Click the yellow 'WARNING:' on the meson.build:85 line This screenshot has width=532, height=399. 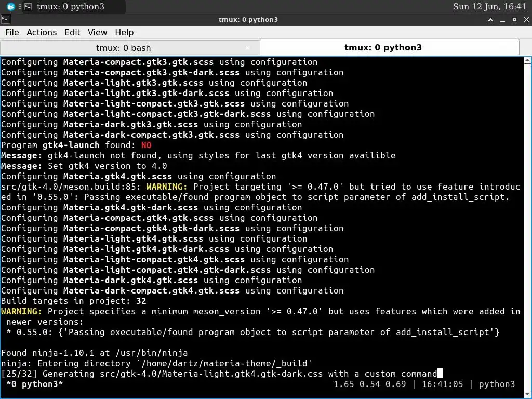167,187
